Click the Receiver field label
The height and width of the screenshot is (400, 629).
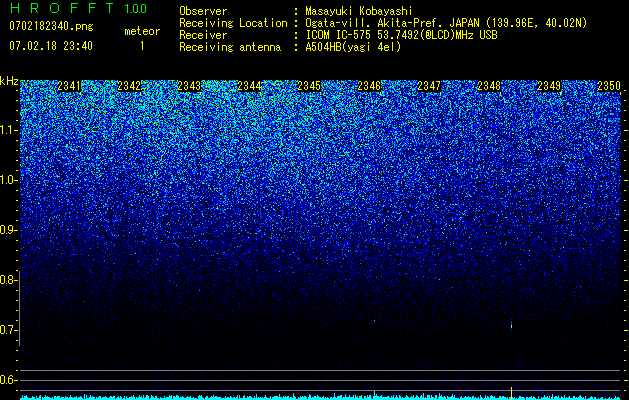click(x=203, y=35)
